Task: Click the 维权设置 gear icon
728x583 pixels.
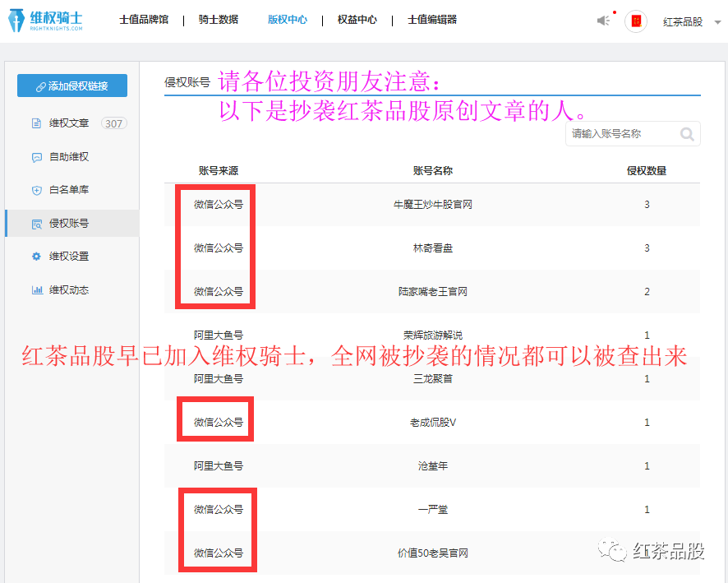Action: tap(36, 256)
